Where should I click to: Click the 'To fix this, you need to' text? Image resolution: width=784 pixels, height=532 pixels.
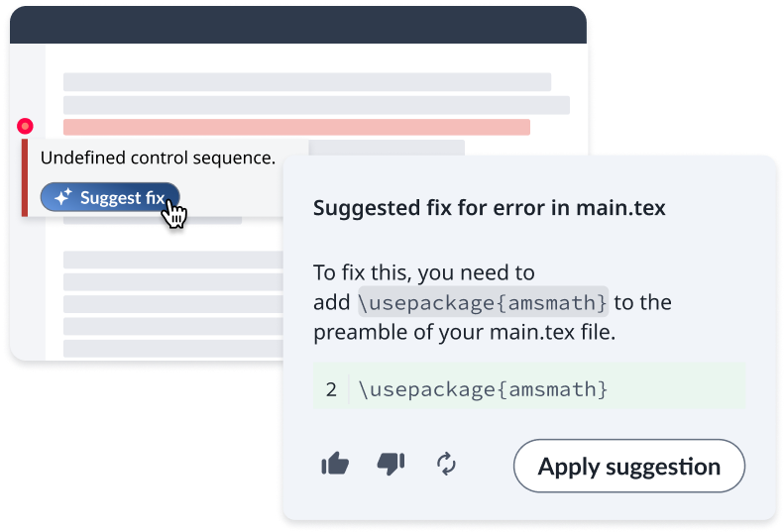coord(424,272)
